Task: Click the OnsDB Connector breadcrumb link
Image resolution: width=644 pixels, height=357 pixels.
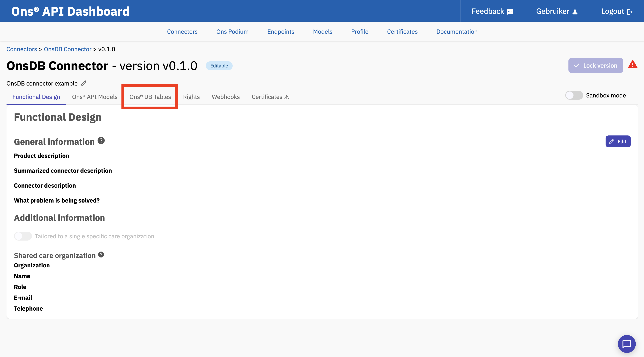Action: pos(68,49)
